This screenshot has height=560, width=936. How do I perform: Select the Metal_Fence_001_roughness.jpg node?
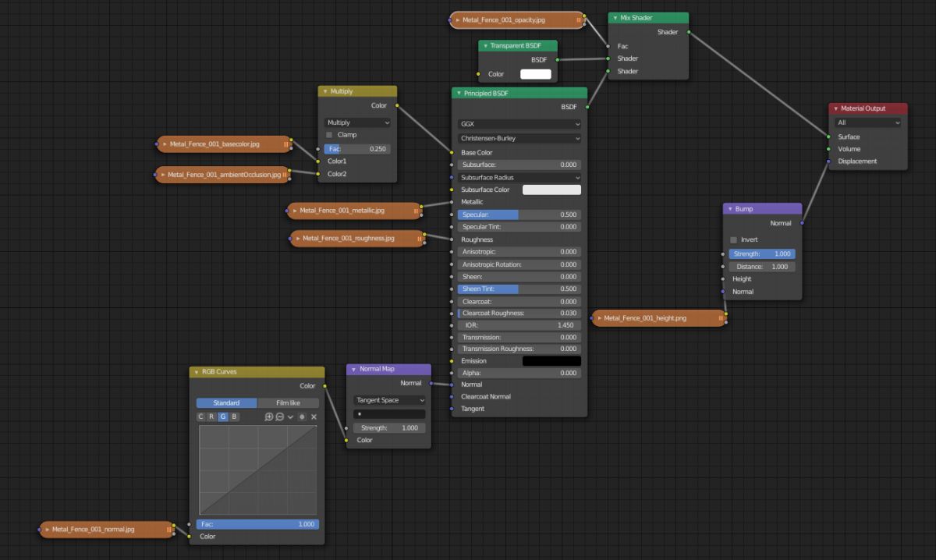tap(358, 238)
